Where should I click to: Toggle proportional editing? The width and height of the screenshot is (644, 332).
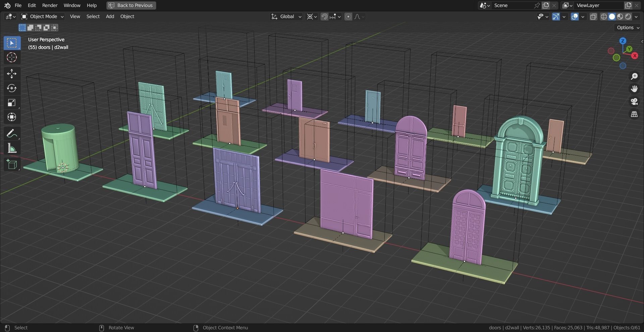(x=348, y=16)
